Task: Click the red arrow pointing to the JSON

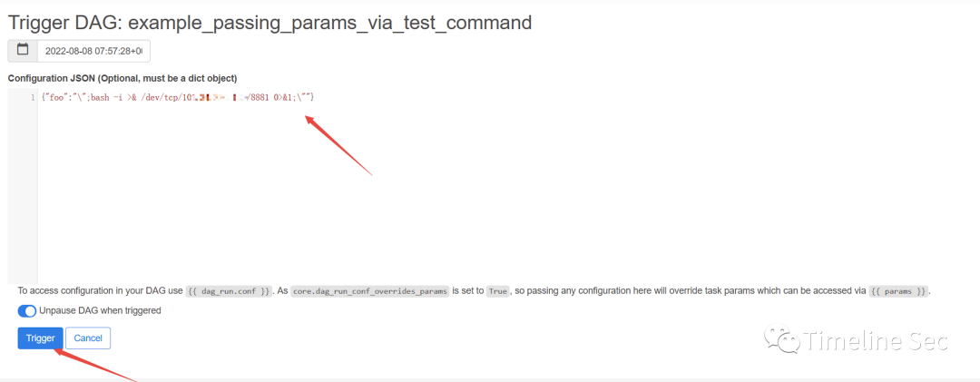Action: (x=338, y=145)
